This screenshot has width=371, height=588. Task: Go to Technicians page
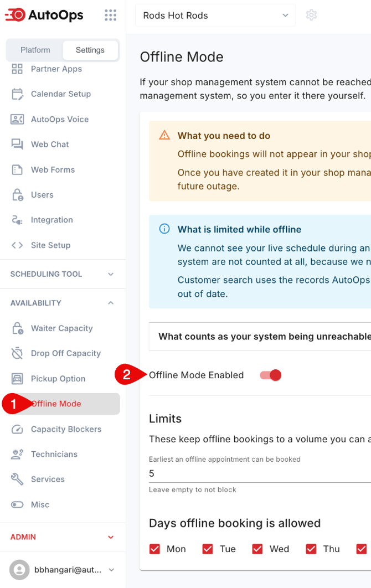pyautogui.click(x=54, y=454)
